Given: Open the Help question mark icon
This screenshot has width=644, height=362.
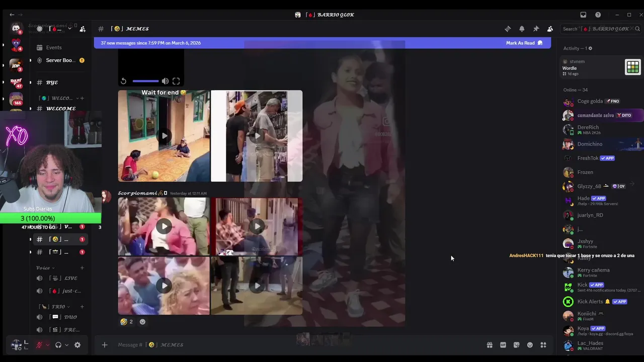Looking at the screenshot, I should pos(598,15).
